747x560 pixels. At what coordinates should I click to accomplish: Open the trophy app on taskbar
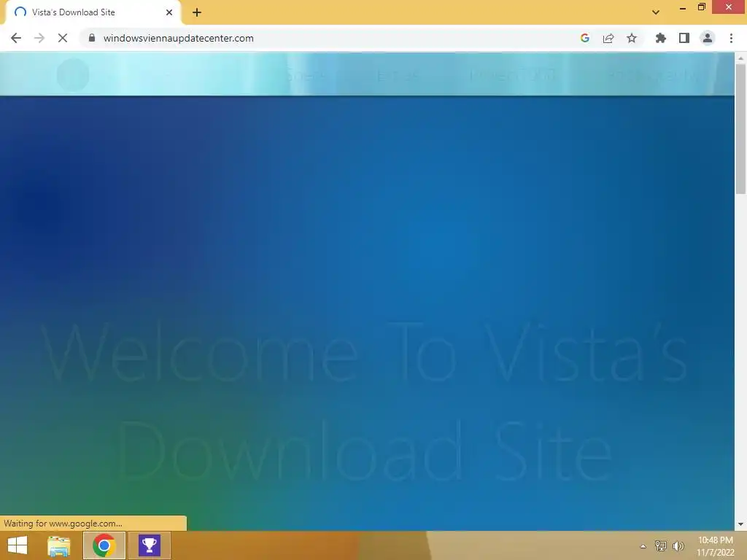pos(149,545)
